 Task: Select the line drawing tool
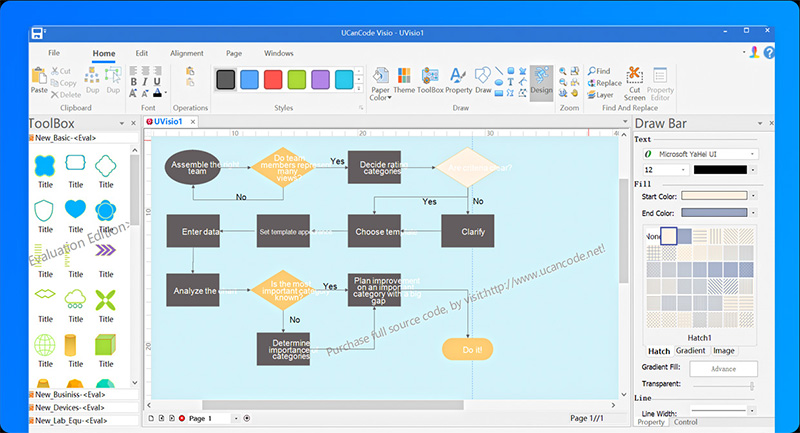pyautogui.click(x=498, y=71)
